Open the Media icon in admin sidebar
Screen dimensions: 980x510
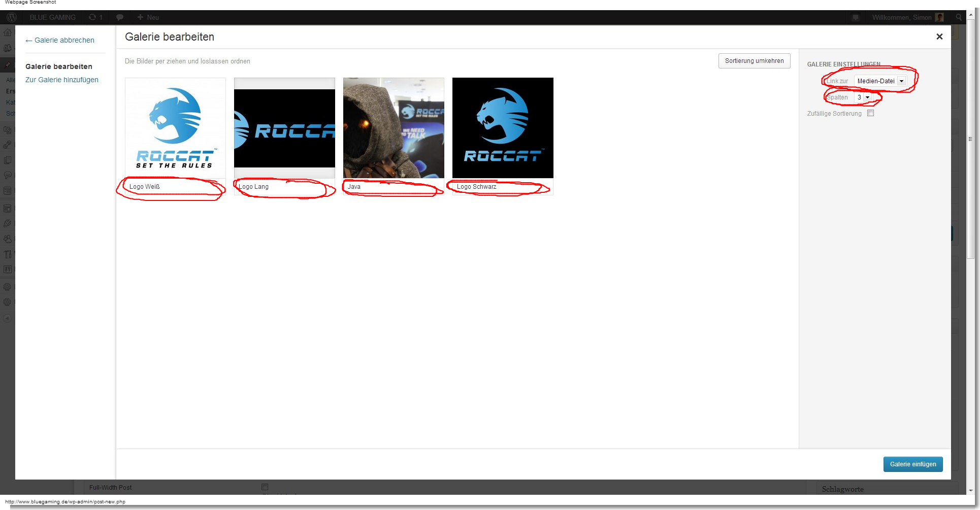(8, 129)
